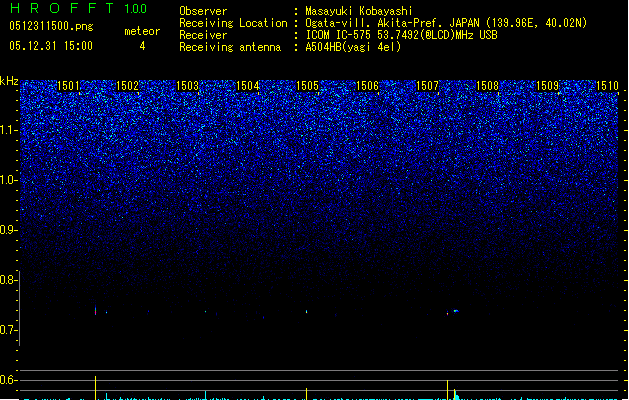Click the 1509 time marker
The width and height of the screenshot is (629, 400).
point(548,86)
